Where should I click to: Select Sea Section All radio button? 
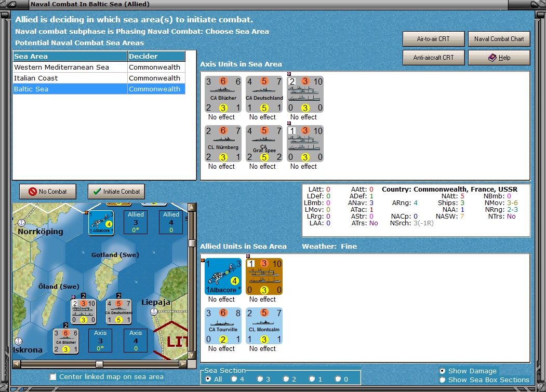(208, 379)
